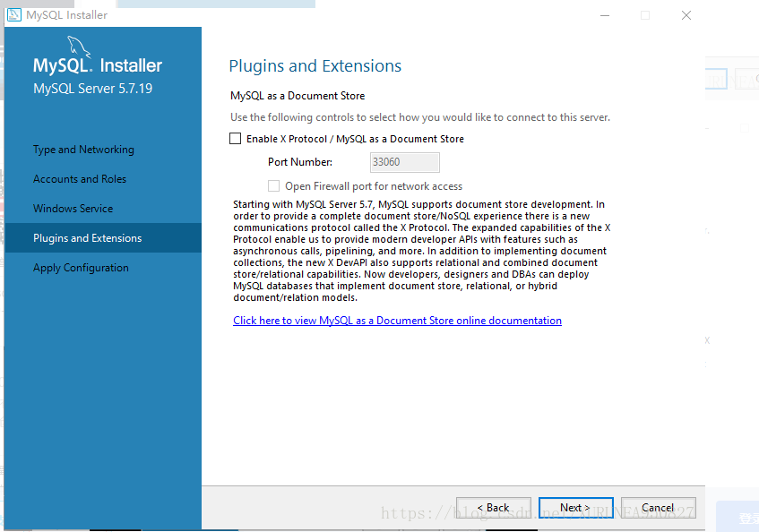The height and width of the screenshot is (532, 759).
Task: Click the Back button
Action: 493,508
